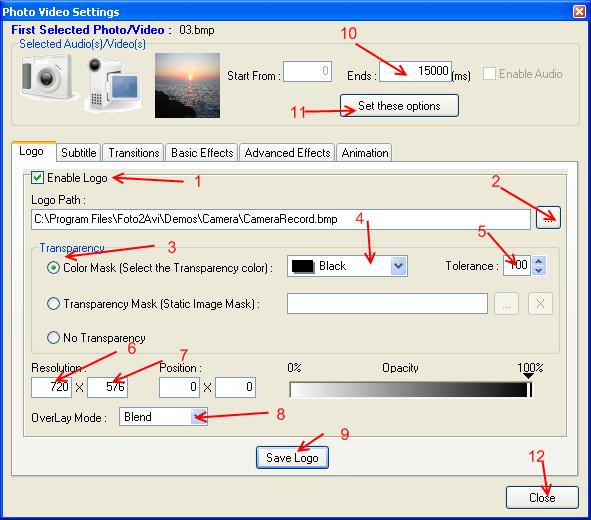The width and height of the screenshot is (591, 520).
Task: Click the photo camera icon
Action: (x=47, y=77)
